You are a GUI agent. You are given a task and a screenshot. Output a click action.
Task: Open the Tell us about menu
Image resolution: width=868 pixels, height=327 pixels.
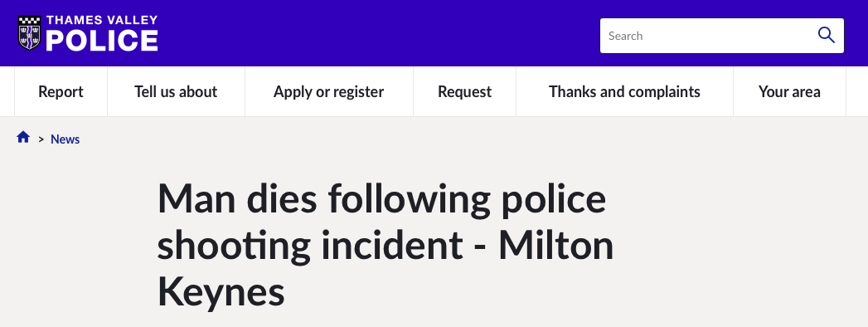tap(176, 91)
